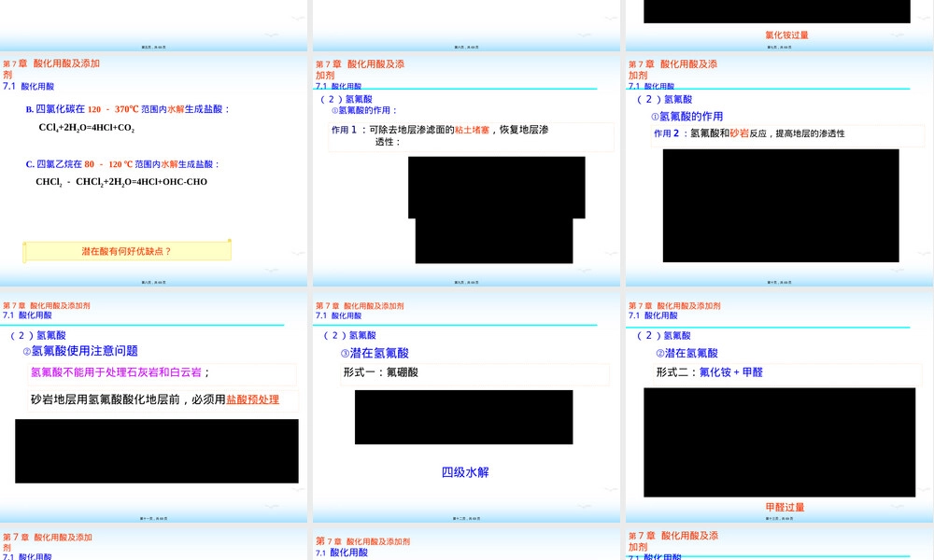The height and width of the screenshot is (560, 934).
Task: Click the large heading '①氢氟酸的作用' above 作用 2
Action: tap(686, 117)
